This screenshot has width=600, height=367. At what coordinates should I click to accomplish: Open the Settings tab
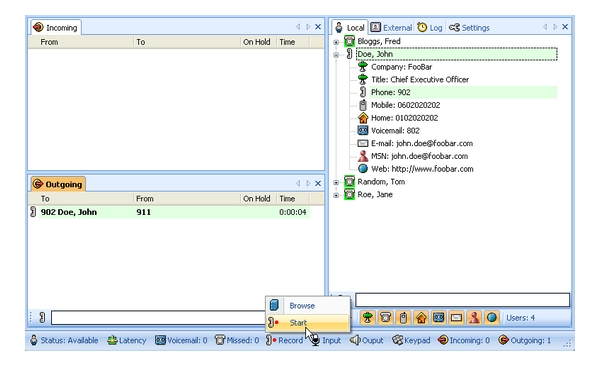[469, 28]
